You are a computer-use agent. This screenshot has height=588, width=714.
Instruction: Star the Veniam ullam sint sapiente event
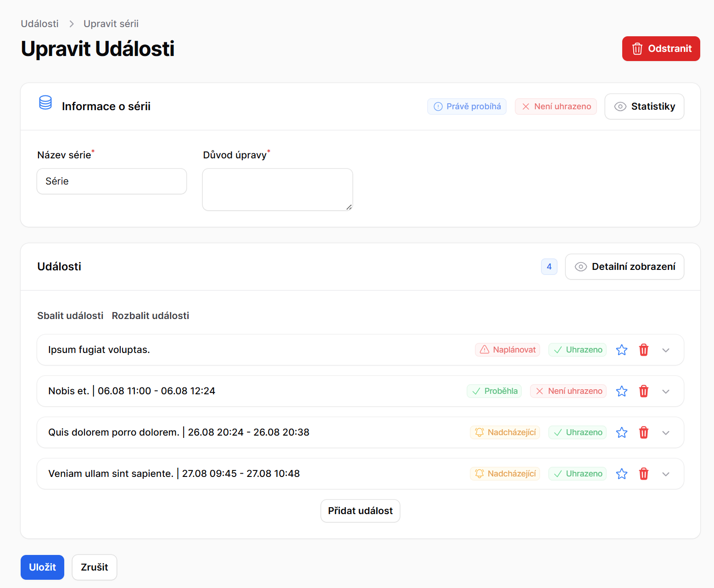coord(622,474)
